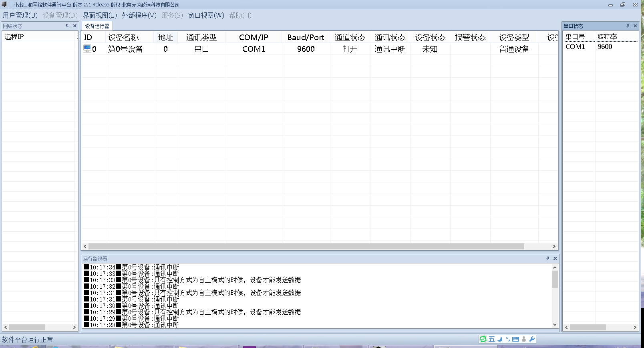
Task: Click the 通道状态 column header
Action: pos(350,37)
